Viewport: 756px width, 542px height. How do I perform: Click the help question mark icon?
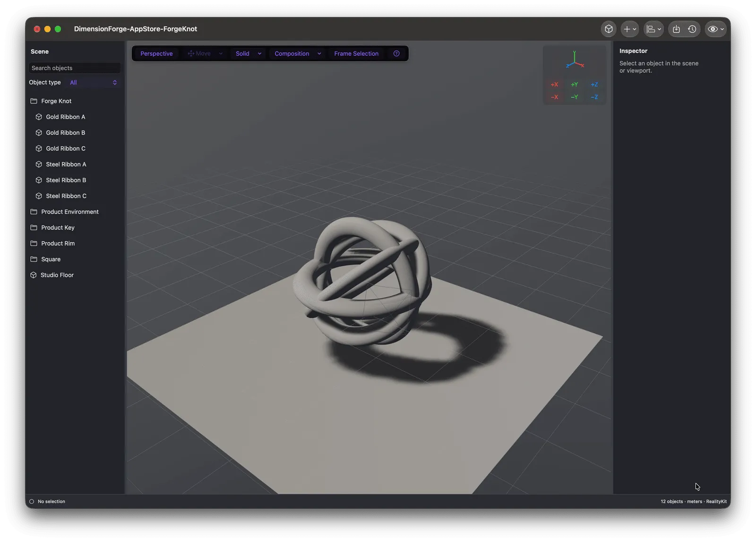396,54
